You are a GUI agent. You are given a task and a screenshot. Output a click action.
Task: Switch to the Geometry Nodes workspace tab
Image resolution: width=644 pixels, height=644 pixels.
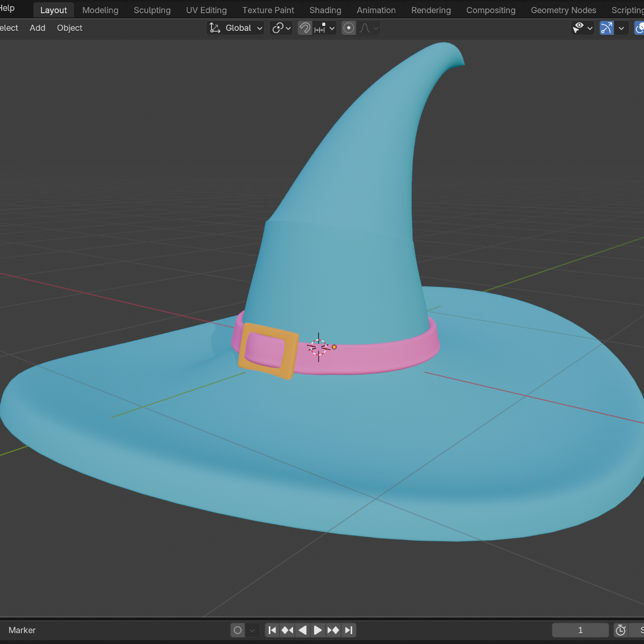click(x=563, y=10)
